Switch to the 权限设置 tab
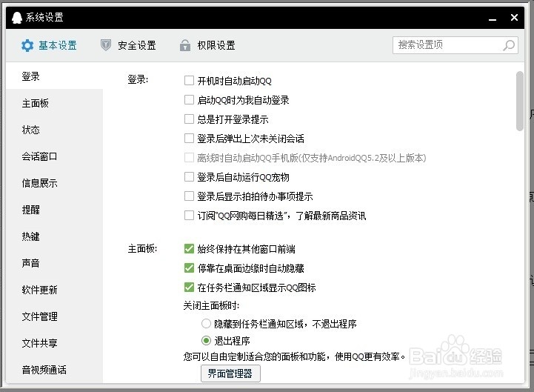This screenshot has height=392, width=534. coord(207,45)
